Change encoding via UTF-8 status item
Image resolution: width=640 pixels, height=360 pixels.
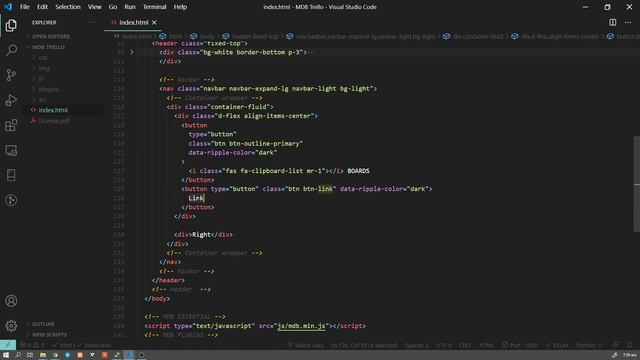click(x=444, y=345)
